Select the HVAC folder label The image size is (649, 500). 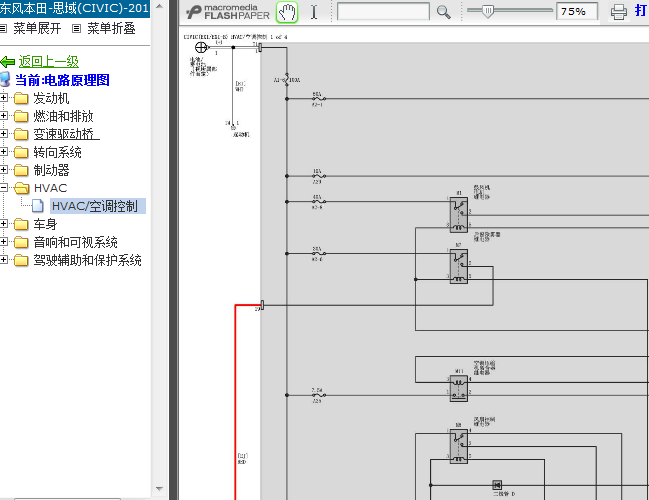tap(50, 188)
